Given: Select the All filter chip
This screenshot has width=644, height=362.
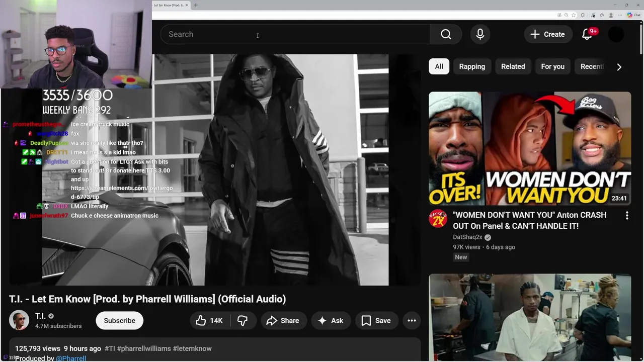Looking at the screenshot, I should [439, 66].
